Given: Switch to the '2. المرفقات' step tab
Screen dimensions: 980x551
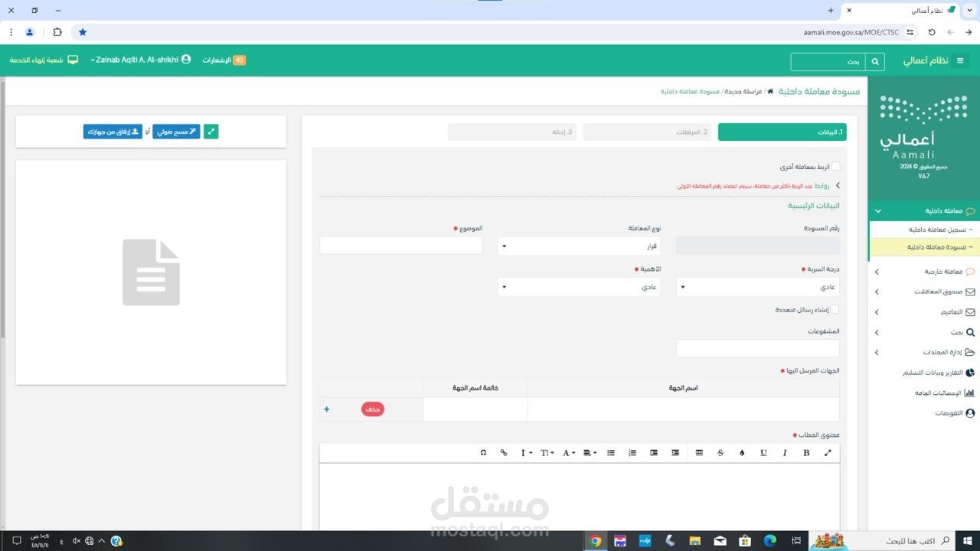Looking at the screenshot, I should point(647,132).
